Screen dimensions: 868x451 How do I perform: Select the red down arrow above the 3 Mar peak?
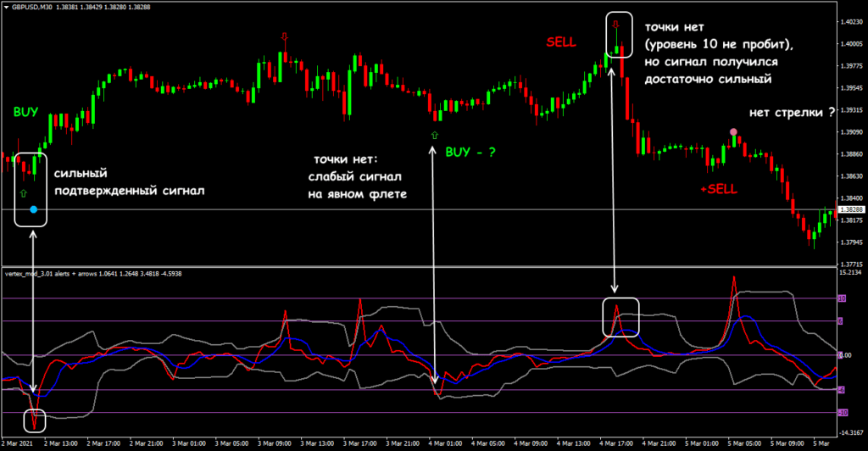coord(284,36)
